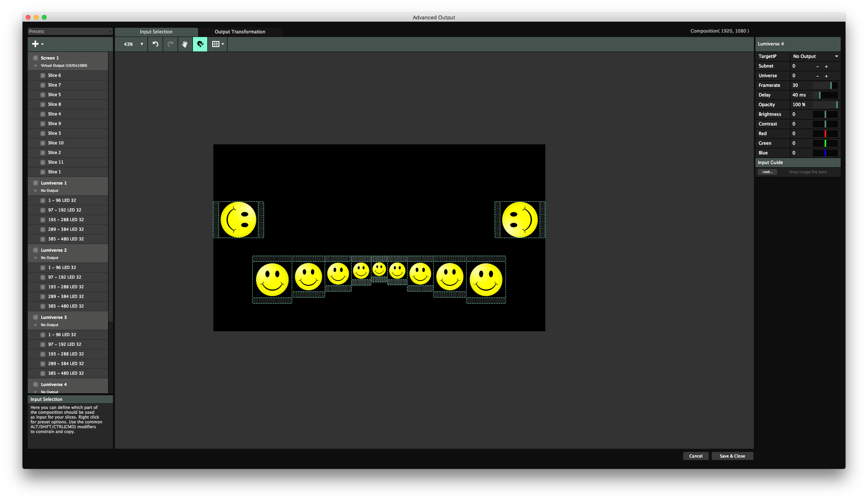Open the grid options button
This screenshot has width=868, height=501.
click(217, 44)
